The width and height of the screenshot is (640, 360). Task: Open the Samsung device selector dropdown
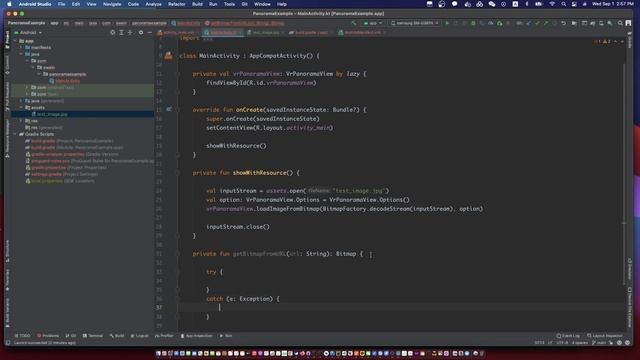tap(415, 23)
